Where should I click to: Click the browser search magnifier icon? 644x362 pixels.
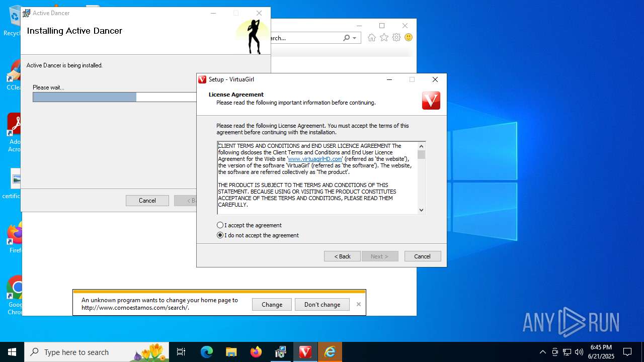346,38
